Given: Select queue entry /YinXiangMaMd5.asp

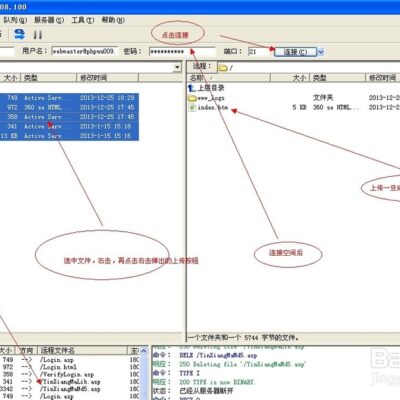Looking at the screenshot, I should (70, 389).
